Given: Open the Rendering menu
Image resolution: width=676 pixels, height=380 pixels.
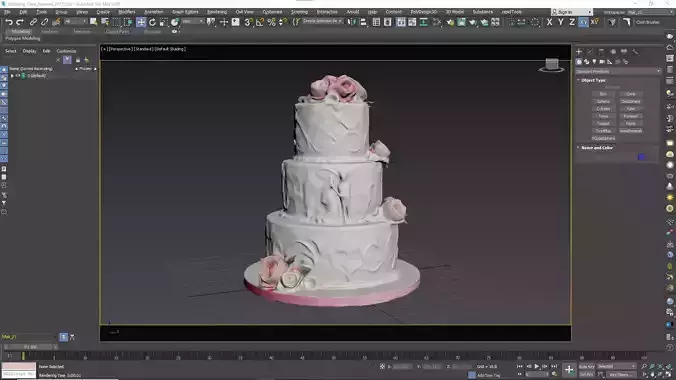Looking at the screenshot, I should pos(217,12).
